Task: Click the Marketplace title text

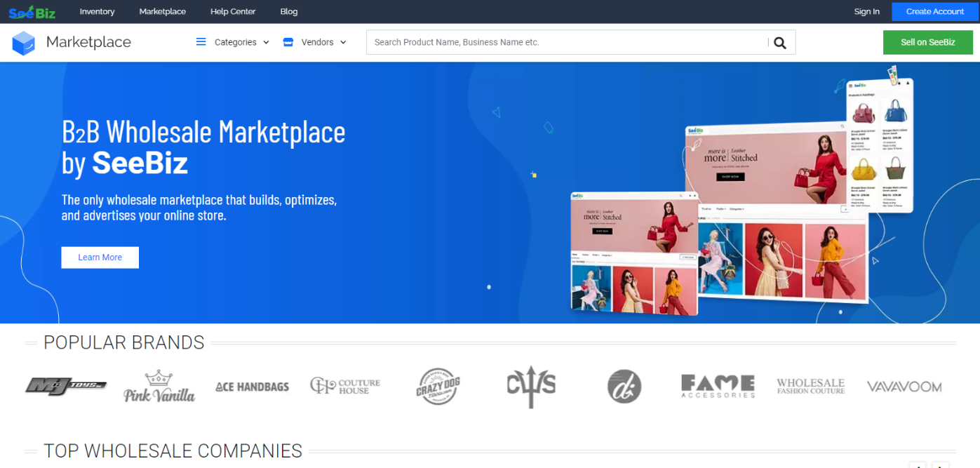Action: [x=88, y=42]
